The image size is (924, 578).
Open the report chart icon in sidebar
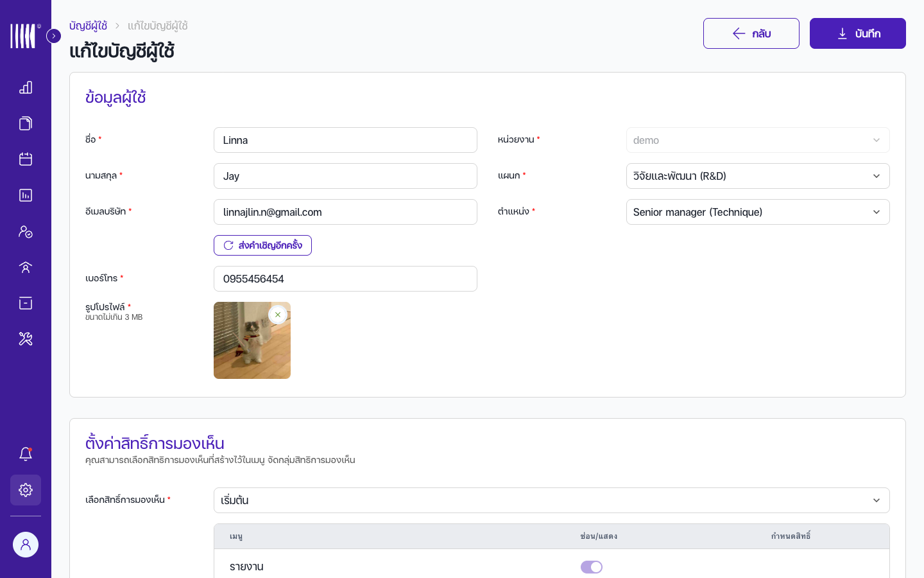[26, 195]
